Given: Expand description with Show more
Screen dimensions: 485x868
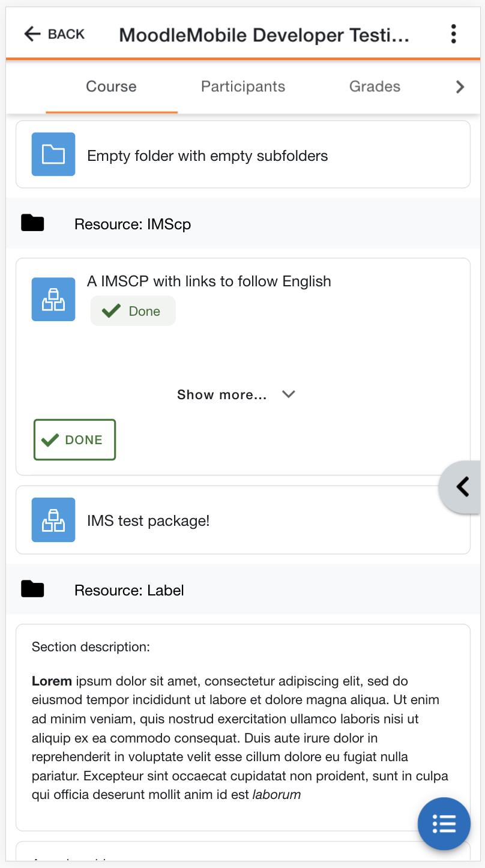Looking at the screenshot, I should coord(236,394).
